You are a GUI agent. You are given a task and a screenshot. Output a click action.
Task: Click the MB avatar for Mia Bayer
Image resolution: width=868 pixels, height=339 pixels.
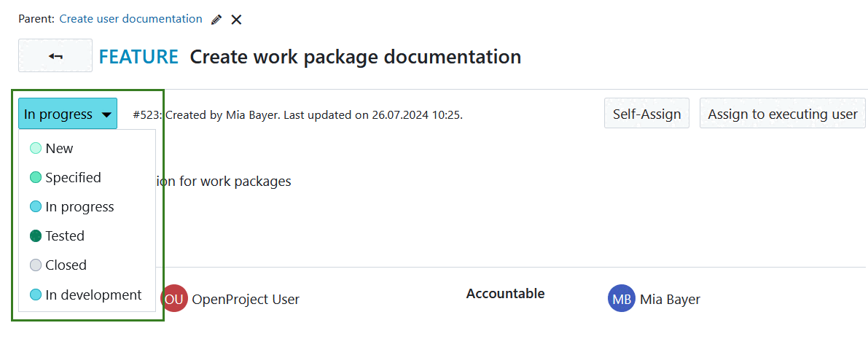point(622,299)
